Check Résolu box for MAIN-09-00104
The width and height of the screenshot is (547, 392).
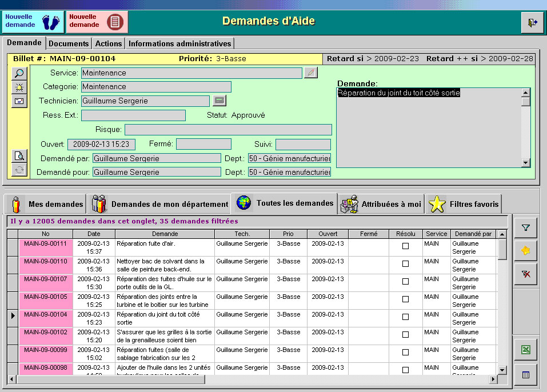coord(405,317)
